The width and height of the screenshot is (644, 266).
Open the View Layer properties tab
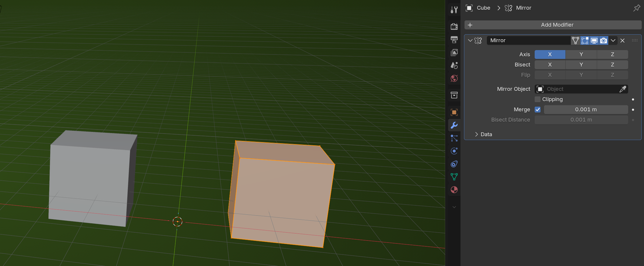coord(454,52)
